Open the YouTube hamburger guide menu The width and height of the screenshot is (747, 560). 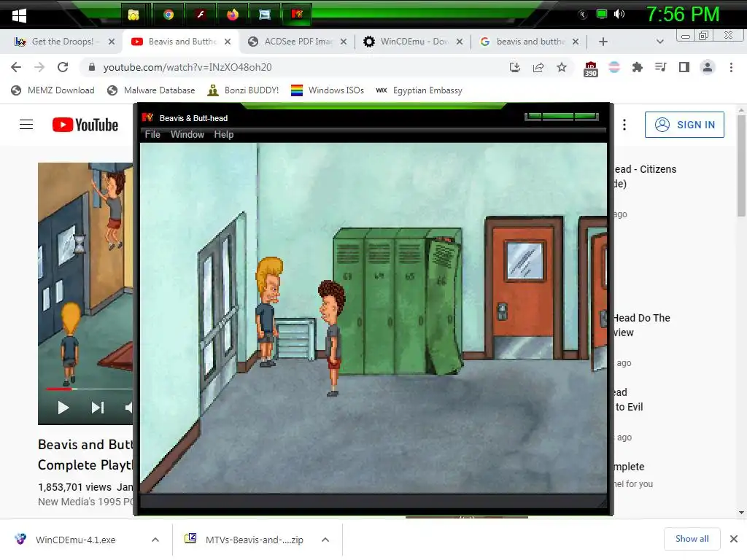tap(26, 125)
